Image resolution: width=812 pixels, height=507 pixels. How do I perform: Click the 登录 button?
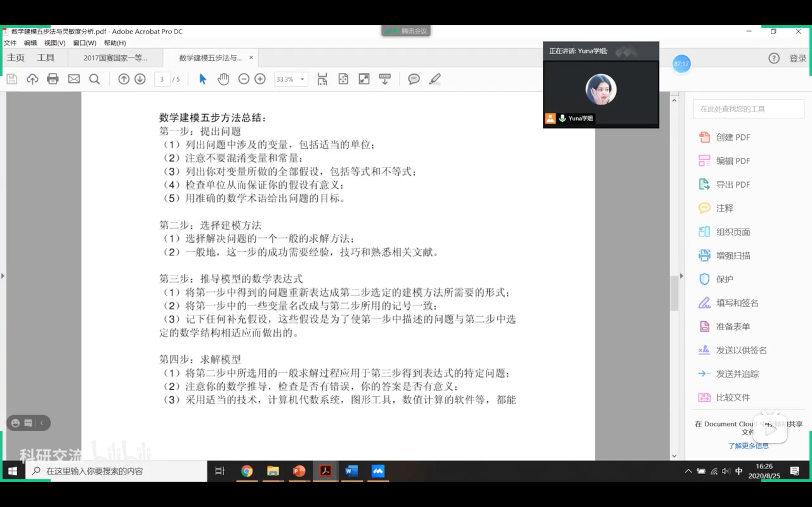pyautogui.click(x=798, y=58)
